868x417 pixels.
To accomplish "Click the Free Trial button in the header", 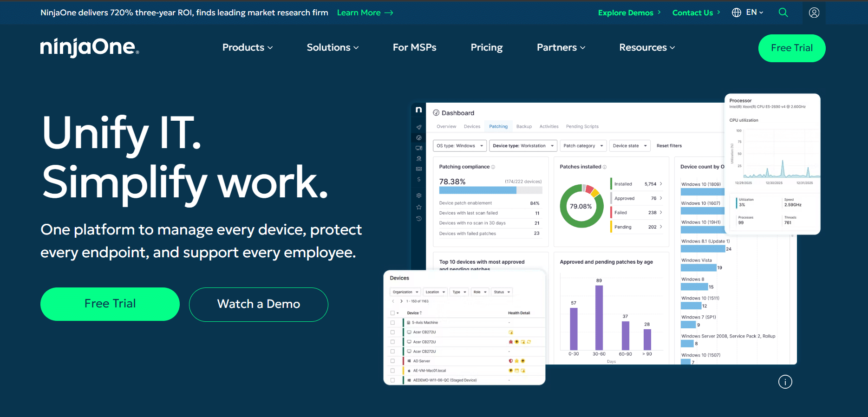I will [x=792, y=48].
